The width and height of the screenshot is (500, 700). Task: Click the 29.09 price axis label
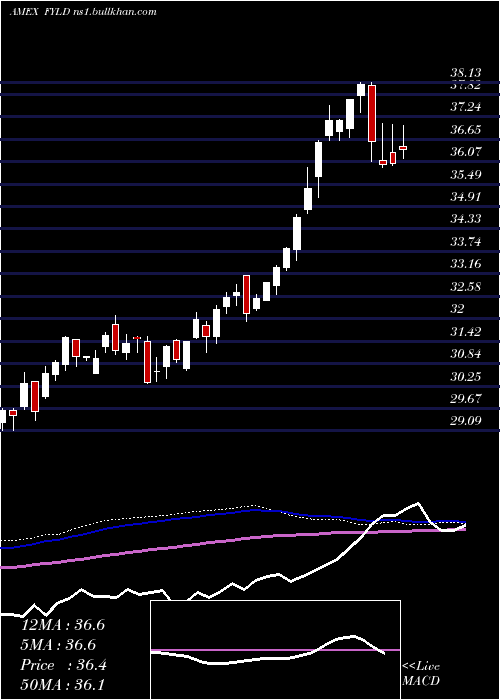(x=466, y=421)
